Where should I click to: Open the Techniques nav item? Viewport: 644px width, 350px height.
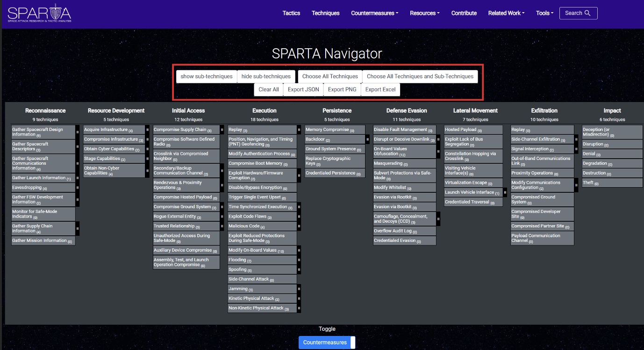(x=326, y=13)
